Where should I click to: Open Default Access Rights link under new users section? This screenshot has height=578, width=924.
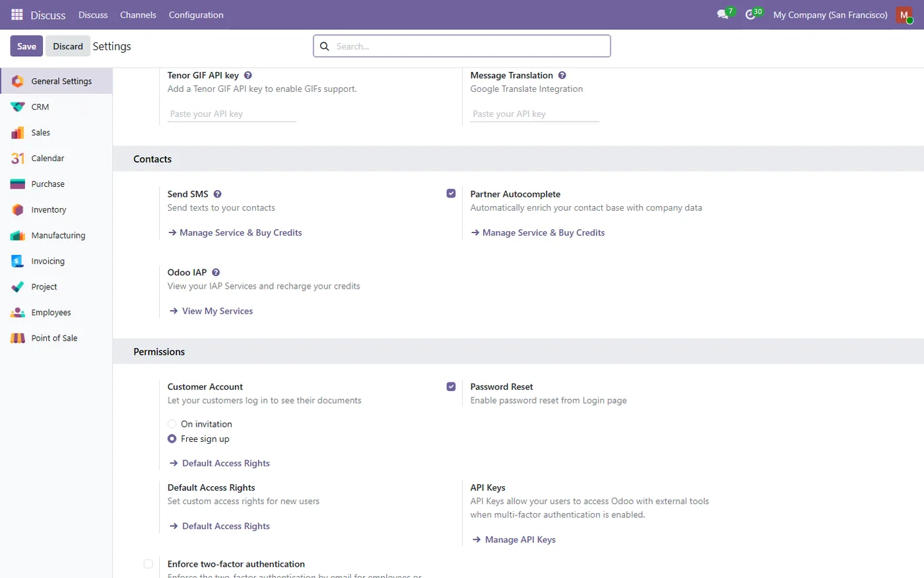point(220,526)
